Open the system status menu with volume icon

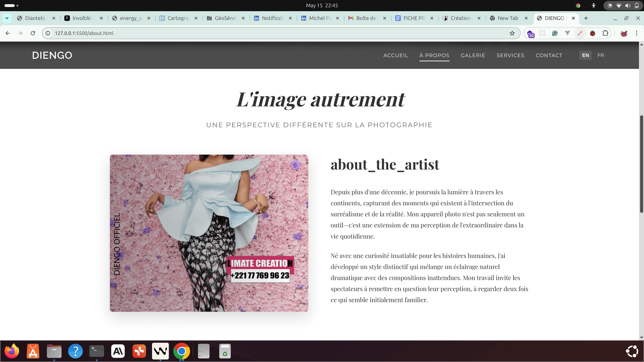point(628,6)
